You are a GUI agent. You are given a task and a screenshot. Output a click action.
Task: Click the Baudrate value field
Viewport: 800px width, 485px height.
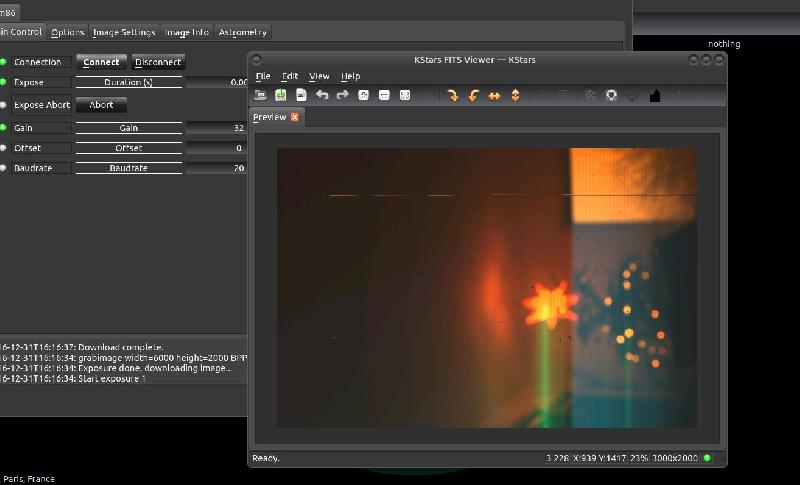217,168
